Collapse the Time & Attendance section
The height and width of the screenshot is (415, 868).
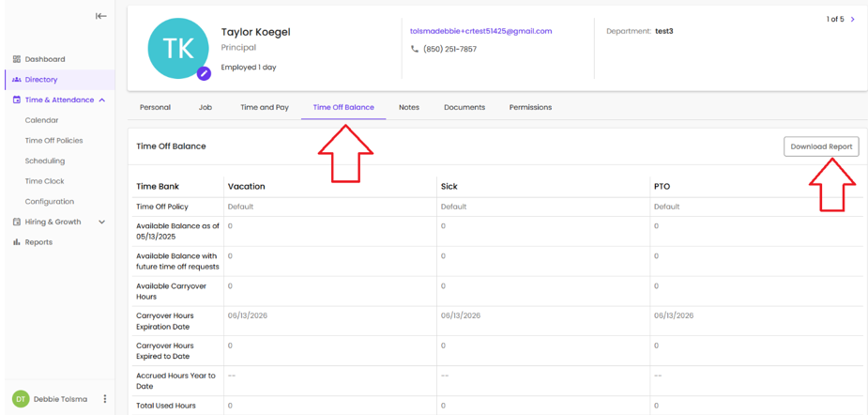click(x=101, y=100)
